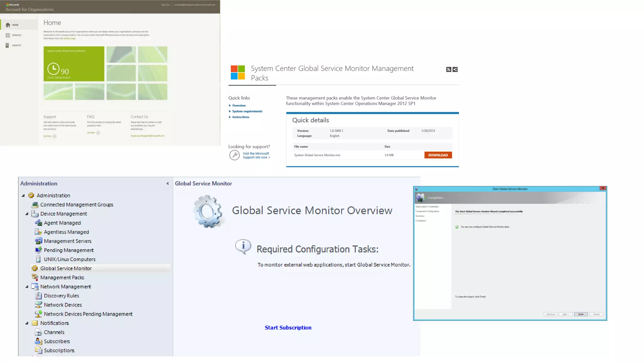
Task: Open the System requirements quick link
Action: (247, 111)
